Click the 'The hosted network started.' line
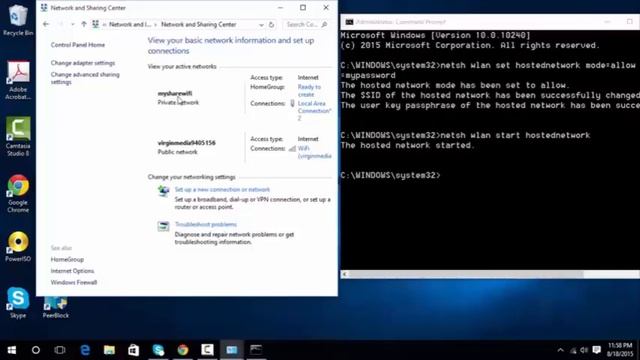Viewport: 640px width, 360px height. pyautogui.click(x=407, y=145)
